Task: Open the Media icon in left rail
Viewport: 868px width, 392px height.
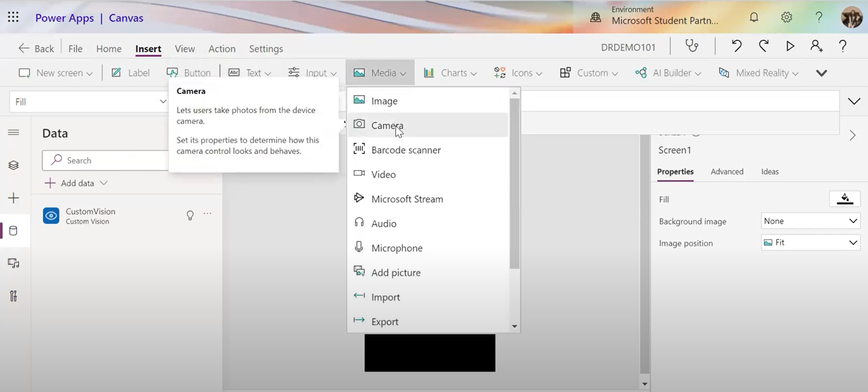Action: (14, 263)
